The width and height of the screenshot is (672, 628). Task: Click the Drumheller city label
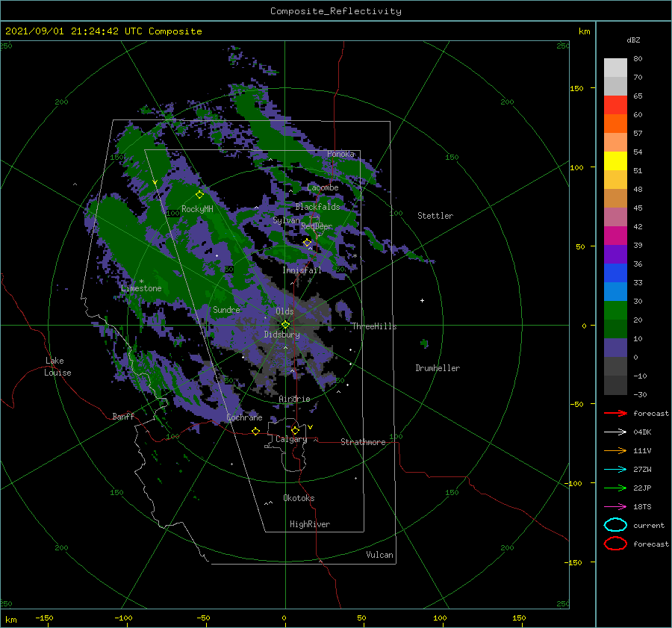[438, 368]
